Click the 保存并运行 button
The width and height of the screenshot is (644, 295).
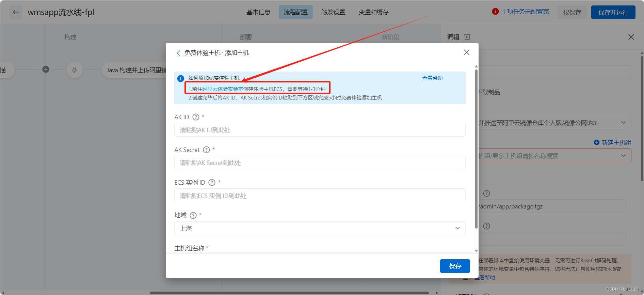pos(613,12)
